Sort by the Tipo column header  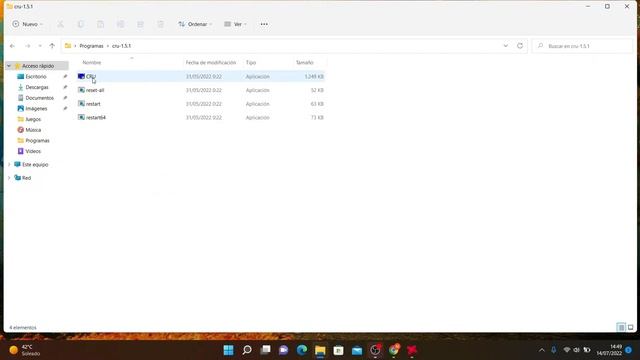point(251,62)
